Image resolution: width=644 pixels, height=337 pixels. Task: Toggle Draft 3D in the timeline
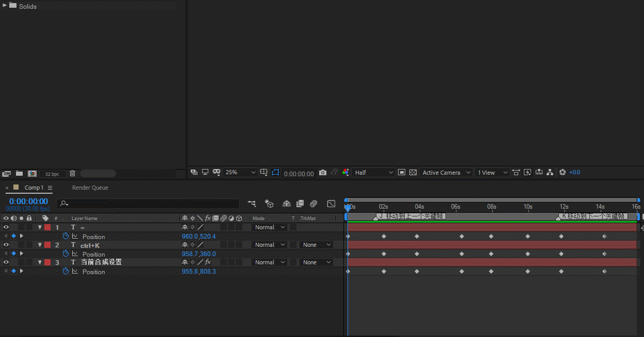269,204
